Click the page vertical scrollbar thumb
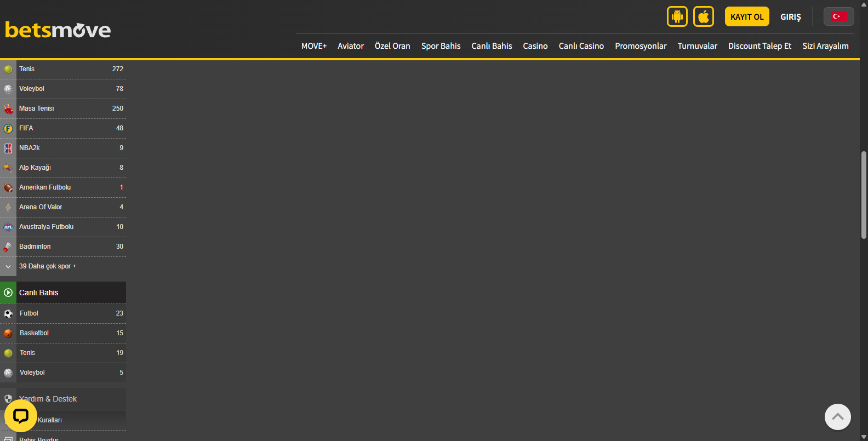 tap(864, 194)
